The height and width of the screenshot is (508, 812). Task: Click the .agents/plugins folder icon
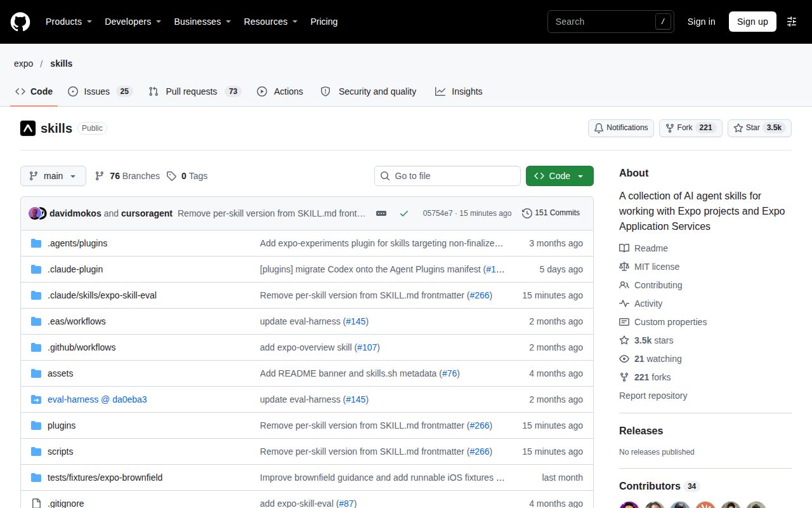pyautogui.click(x=36, y=243)
